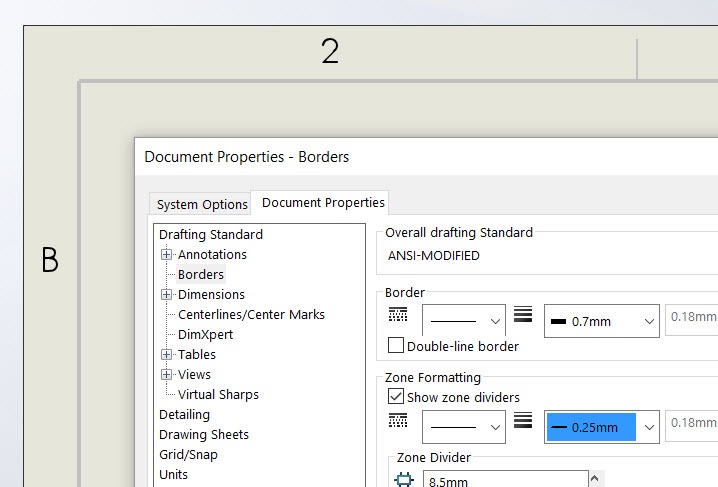Viewport: 718px width, 487px height.
Task: Select the Annotations tree item
Action: click(x=212, y=254)
